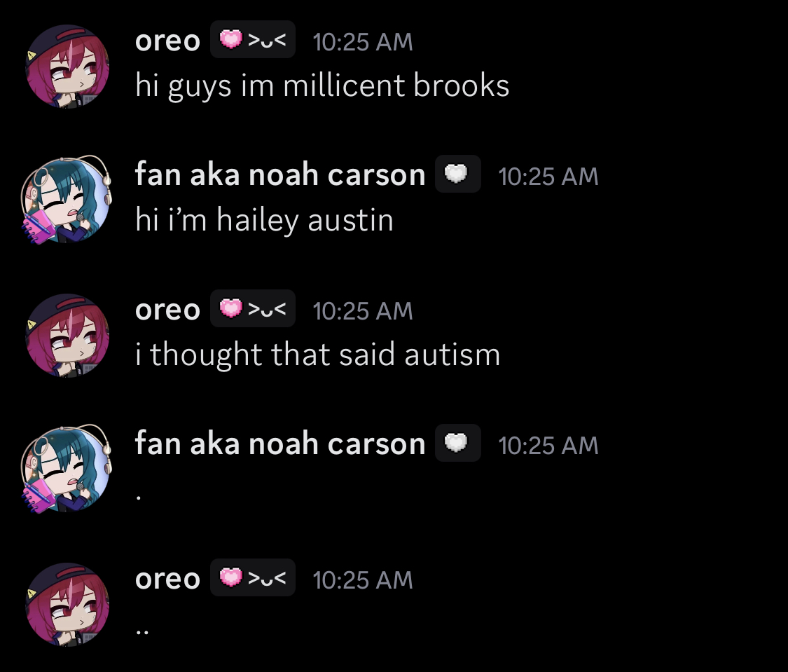788x672 pixels.
Task: Select the message 'hi guys im millicent brooks'
Action: point(322,85)
